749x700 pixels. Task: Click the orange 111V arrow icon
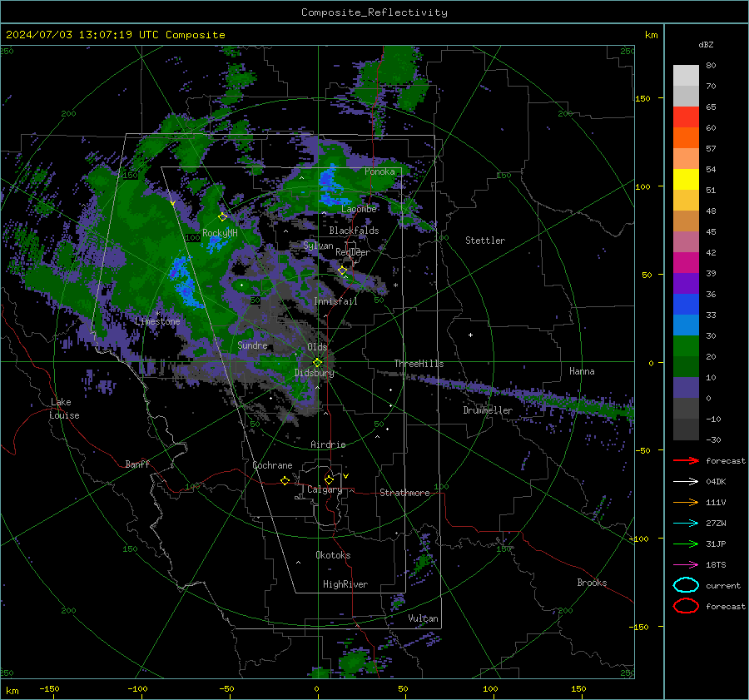coord(686,502)
